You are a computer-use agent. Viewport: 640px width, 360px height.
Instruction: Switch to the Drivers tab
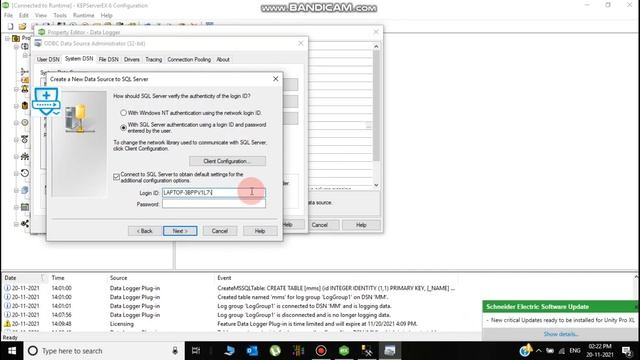pos(131,60)
